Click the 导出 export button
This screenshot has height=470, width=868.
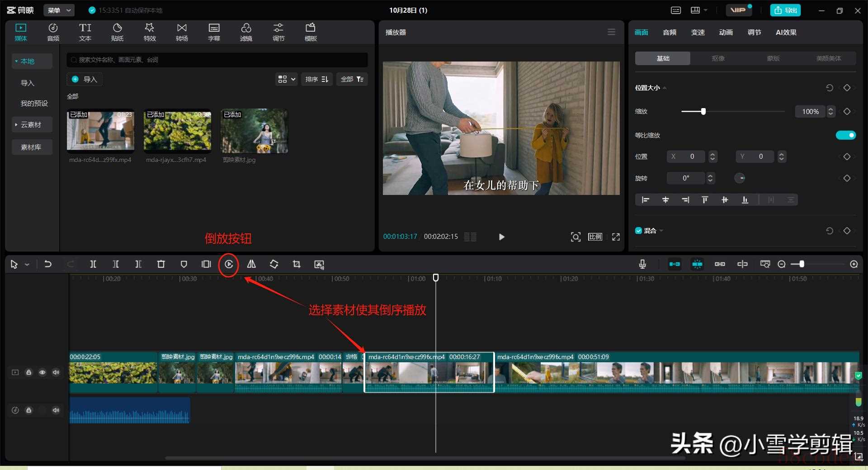[785, 10]
